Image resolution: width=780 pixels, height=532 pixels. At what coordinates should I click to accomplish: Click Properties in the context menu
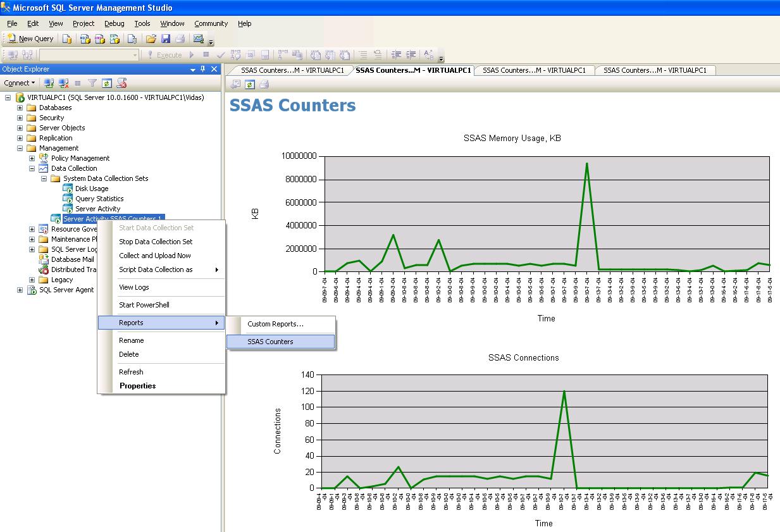tap(137, 386)
